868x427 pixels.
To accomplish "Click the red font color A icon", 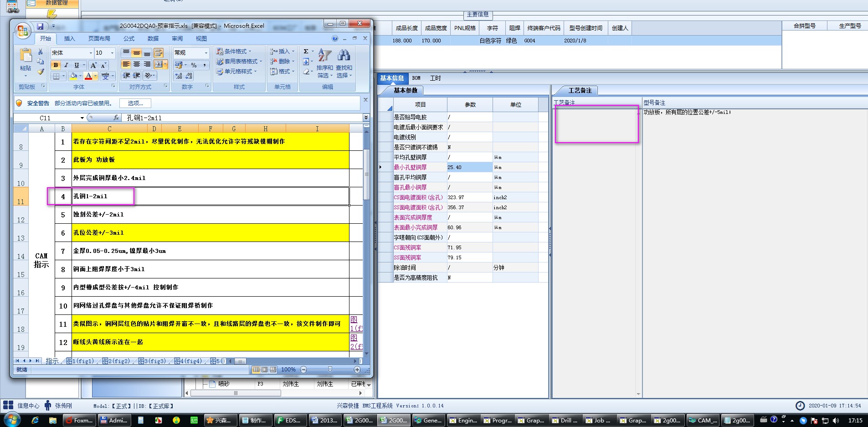I will point(88,76).
